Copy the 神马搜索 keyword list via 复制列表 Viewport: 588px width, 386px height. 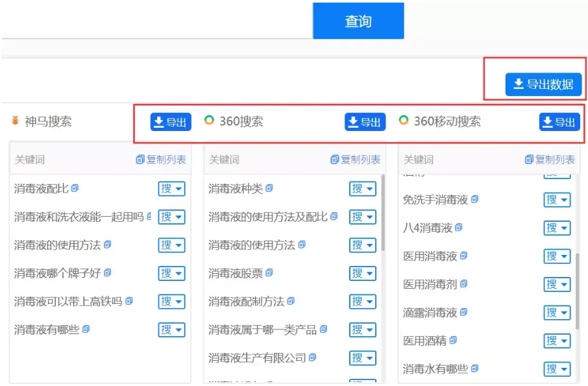tap(161, 160)
